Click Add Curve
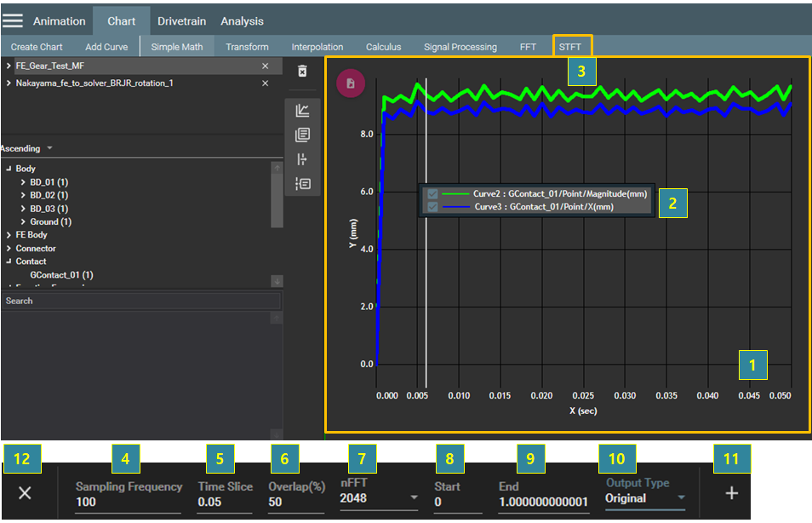 (x=106, y=47)
